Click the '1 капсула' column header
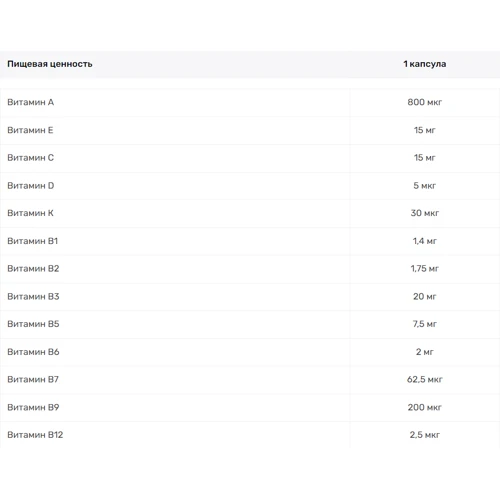500x500 pixels. click(424, 64)
